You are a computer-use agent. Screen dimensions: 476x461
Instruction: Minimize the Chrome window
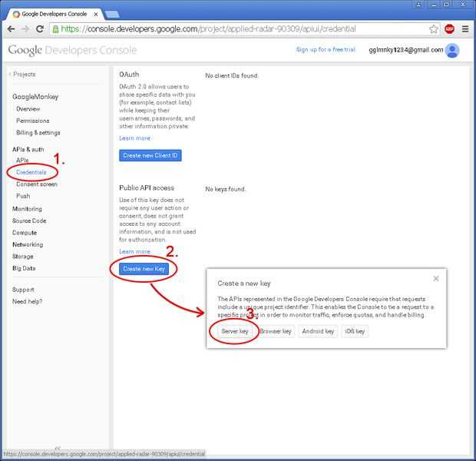pyautogui.click(x=434, y=5)
